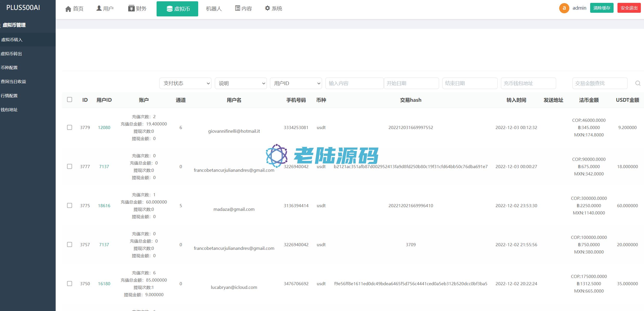644x311 pixels.
Task: Click the 安全退出 logout button
Action: pyautogui.click(x=629, y=8)
